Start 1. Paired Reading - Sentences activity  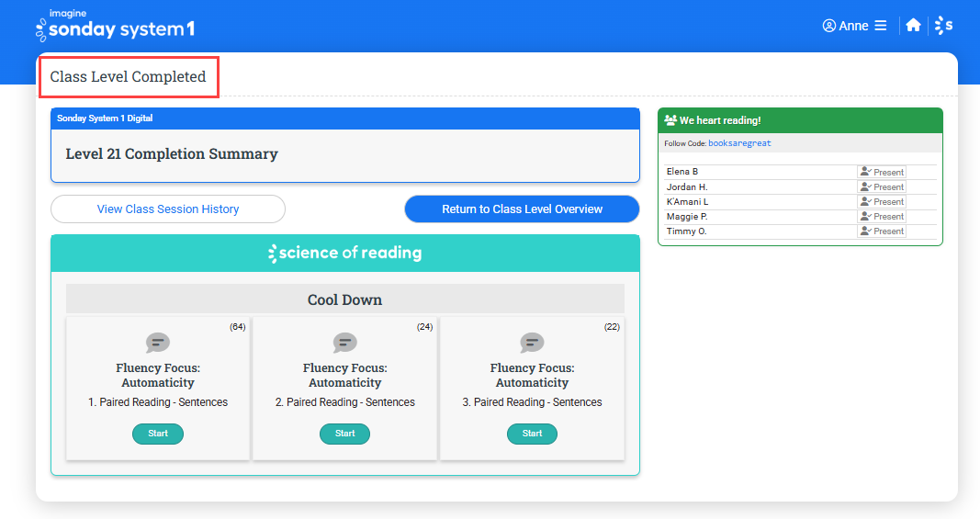[157, 434]
